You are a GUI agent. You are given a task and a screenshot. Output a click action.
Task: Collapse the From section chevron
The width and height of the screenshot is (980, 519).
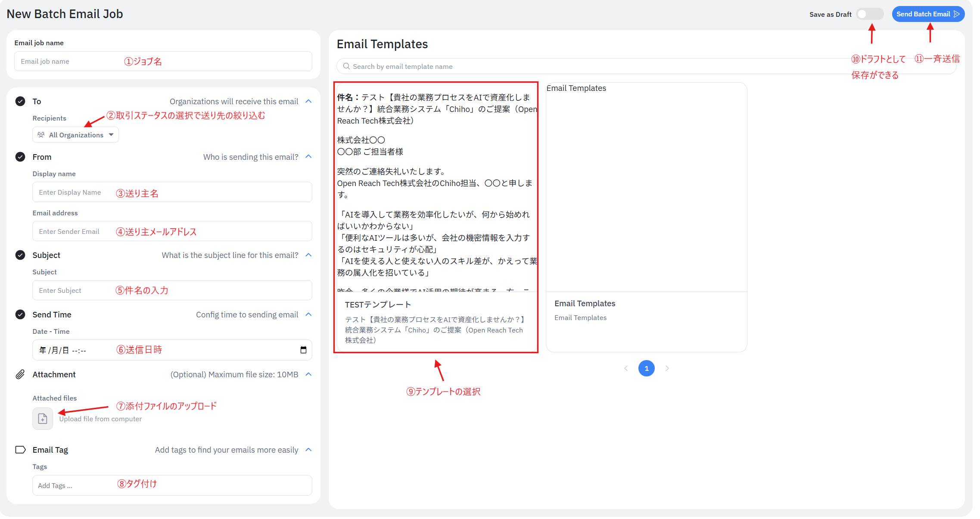[x=308, y=156]
